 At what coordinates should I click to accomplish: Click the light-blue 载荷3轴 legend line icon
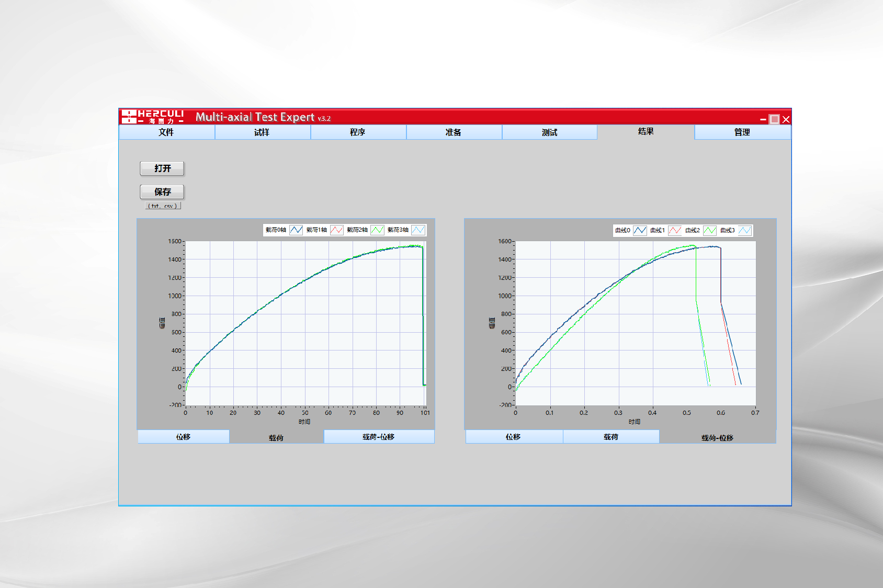click(x=418, y=230)
